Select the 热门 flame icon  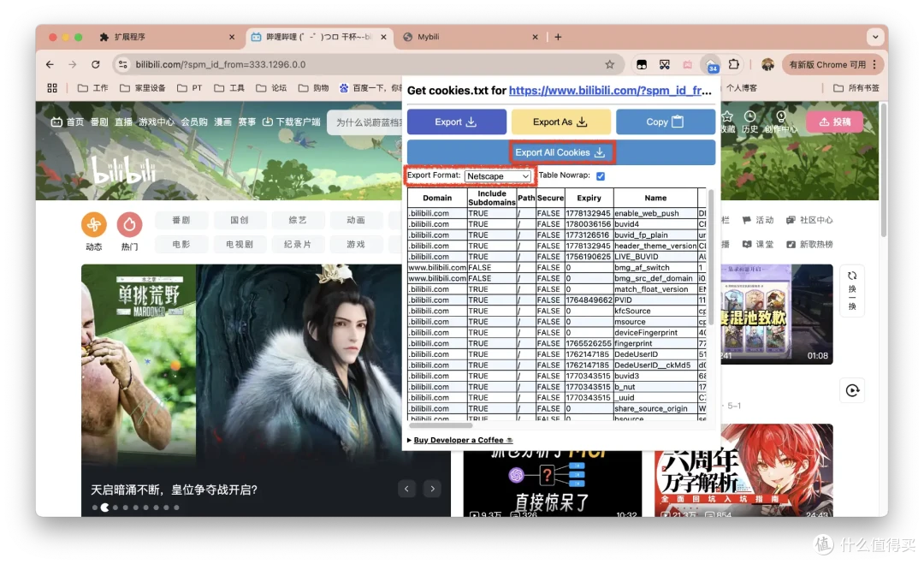[129, 223]
